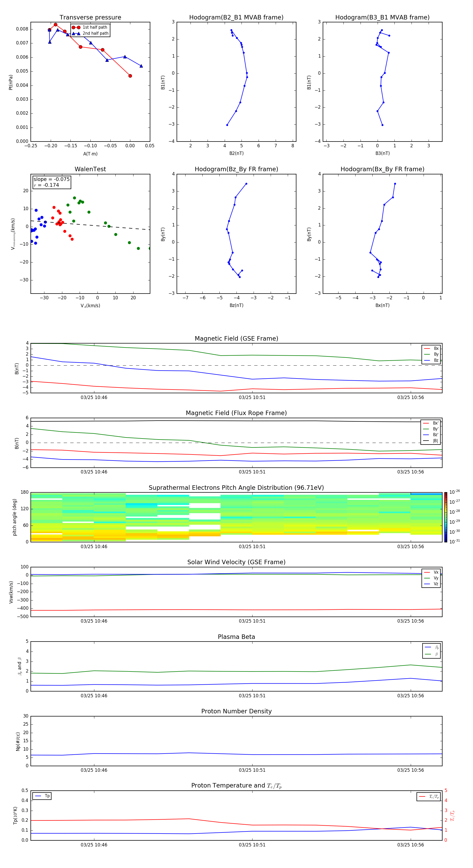Click the 'Pt(nPa)' y-axis label

[x=11, y=82]
